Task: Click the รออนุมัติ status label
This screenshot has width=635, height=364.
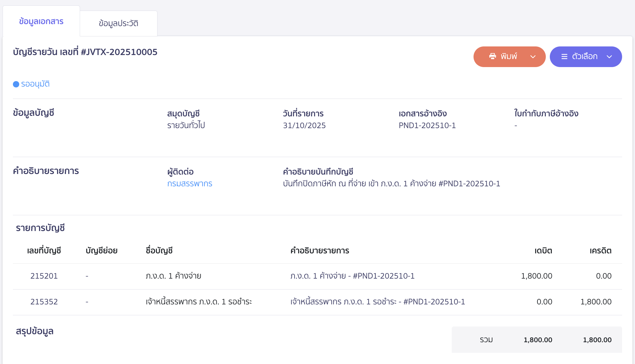Action: (x=35, y=84)
